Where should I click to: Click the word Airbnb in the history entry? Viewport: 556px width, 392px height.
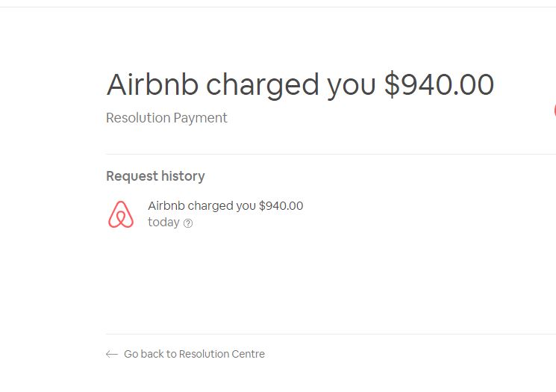[x=166, y=206]
